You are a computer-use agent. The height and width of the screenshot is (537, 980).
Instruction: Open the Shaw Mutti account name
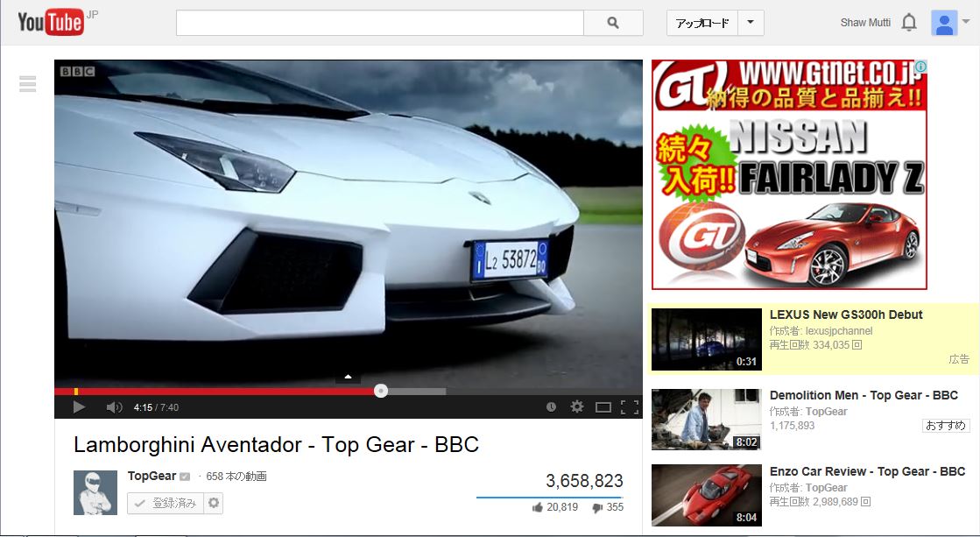[x=865, y=23]
